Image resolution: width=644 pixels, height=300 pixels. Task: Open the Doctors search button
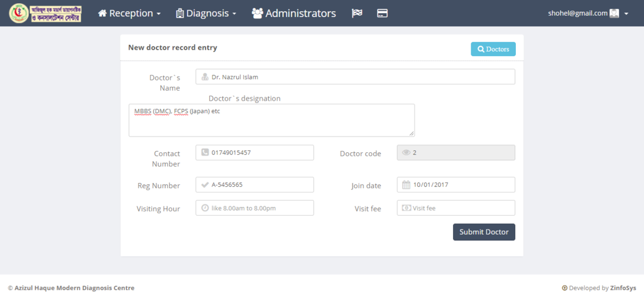click(493, 49)
